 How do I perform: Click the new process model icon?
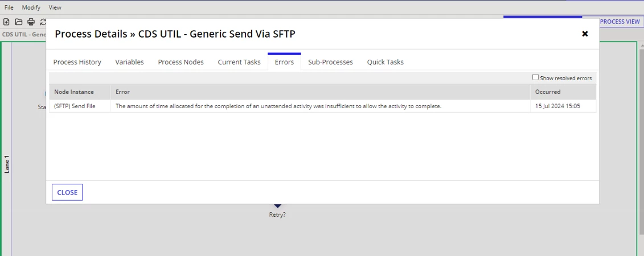6,22
